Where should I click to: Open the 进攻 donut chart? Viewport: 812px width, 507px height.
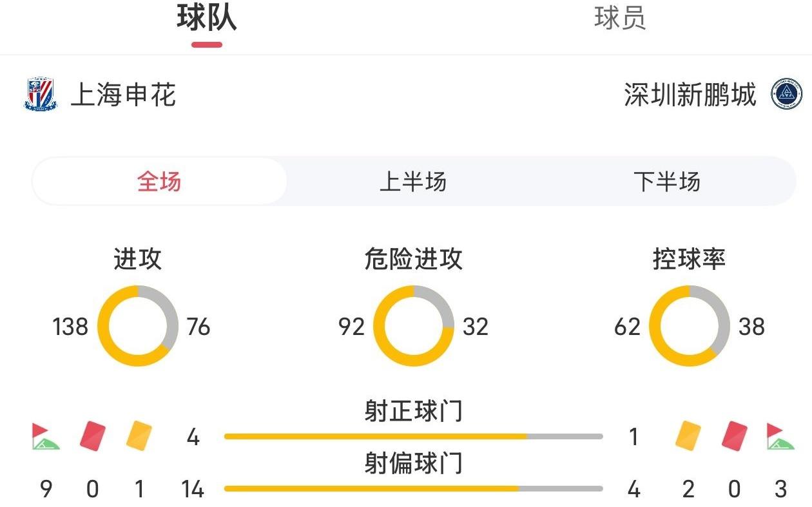(x=137, y=326)
